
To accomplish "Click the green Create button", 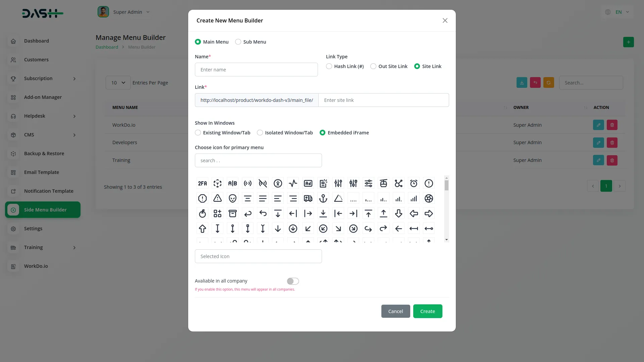I will tap(427, 311).
